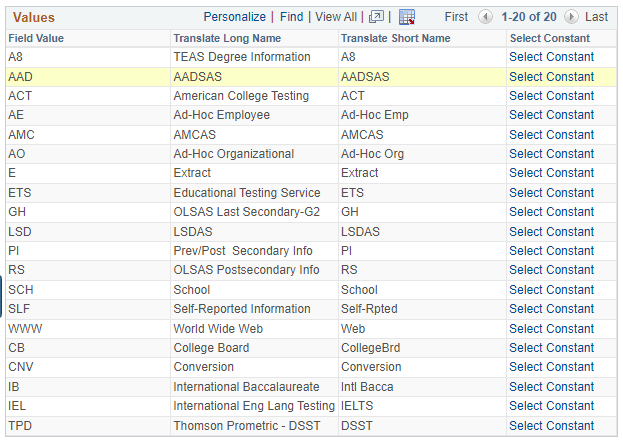Select Constant for AADSAS row

[551, 77]
